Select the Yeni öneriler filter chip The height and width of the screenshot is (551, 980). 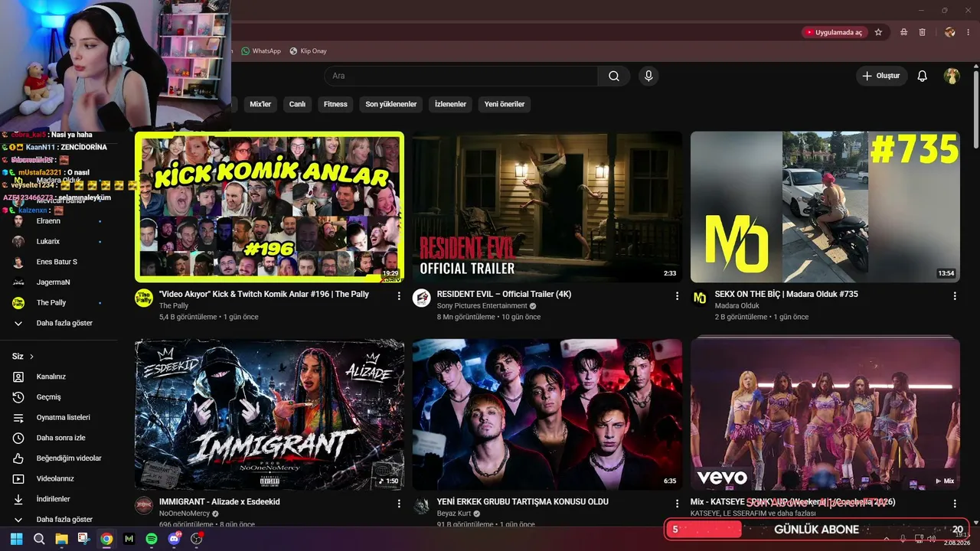pos(505,104)
